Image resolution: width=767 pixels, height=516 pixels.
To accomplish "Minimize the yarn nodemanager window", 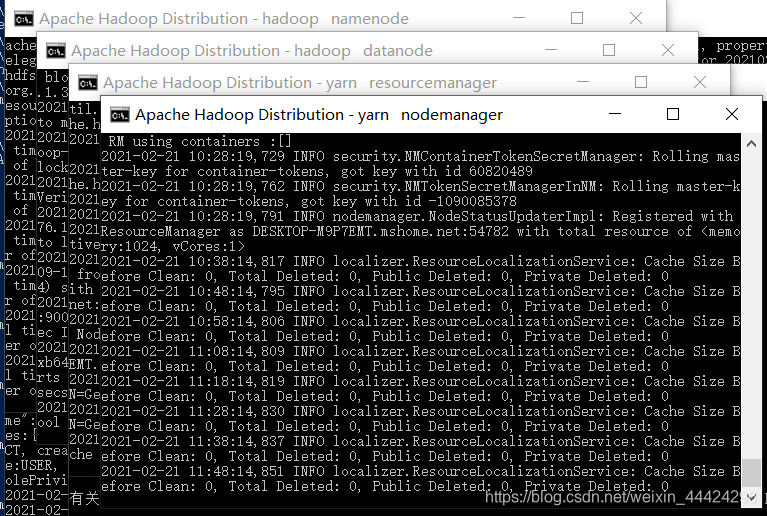I will pyautogui.click(x=614, y=114).
